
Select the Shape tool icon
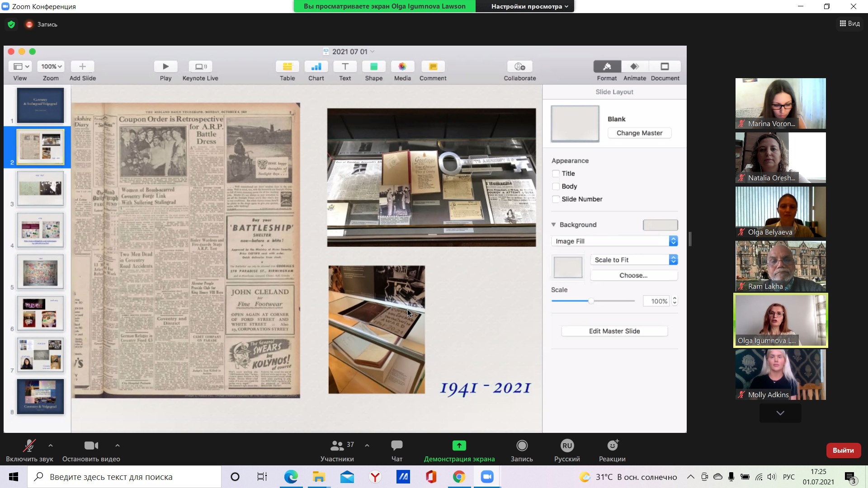click(373, 66)
